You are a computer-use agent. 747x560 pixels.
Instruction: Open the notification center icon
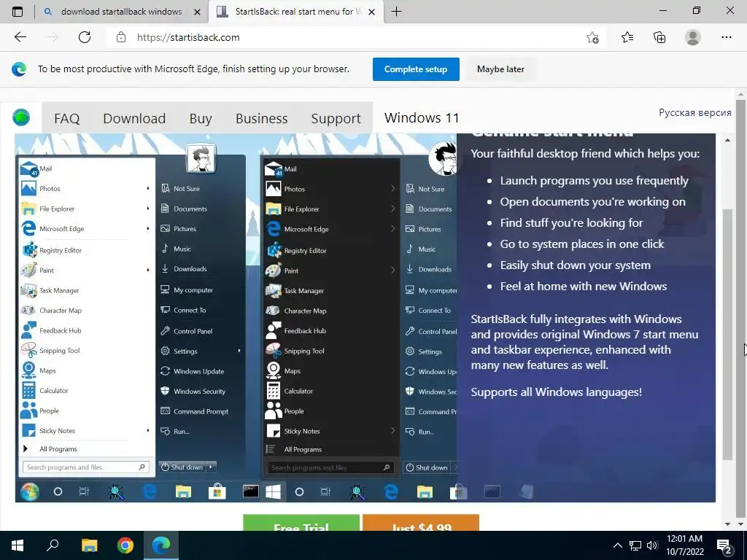[x=724, y=547]
